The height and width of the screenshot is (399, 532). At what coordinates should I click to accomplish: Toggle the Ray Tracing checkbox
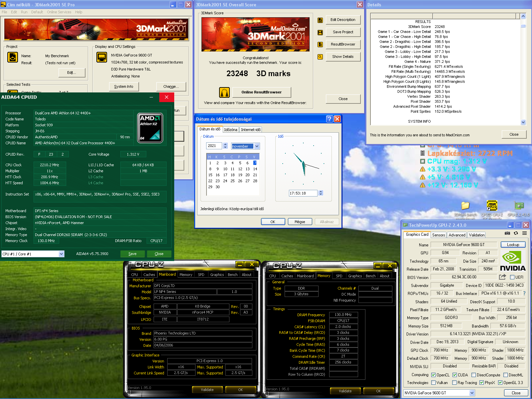pyautogui.click(x=454, y=383)
